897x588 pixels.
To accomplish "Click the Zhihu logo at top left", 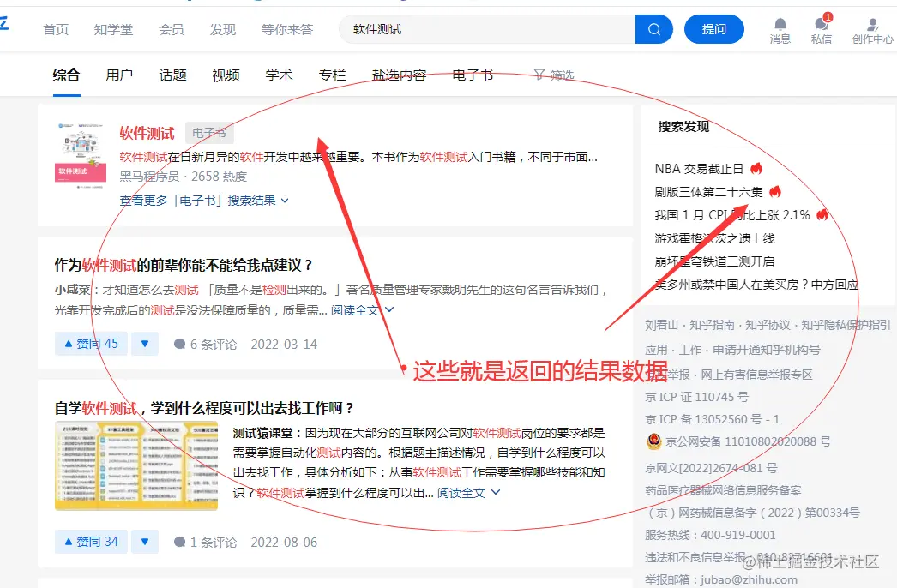I will (4, 23).
